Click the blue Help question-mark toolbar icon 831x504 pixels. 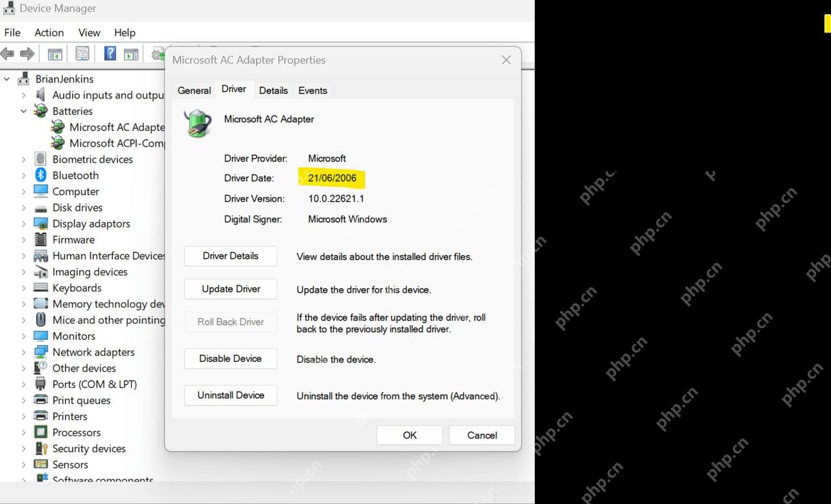pyautogui.click(x=110, y=53)
